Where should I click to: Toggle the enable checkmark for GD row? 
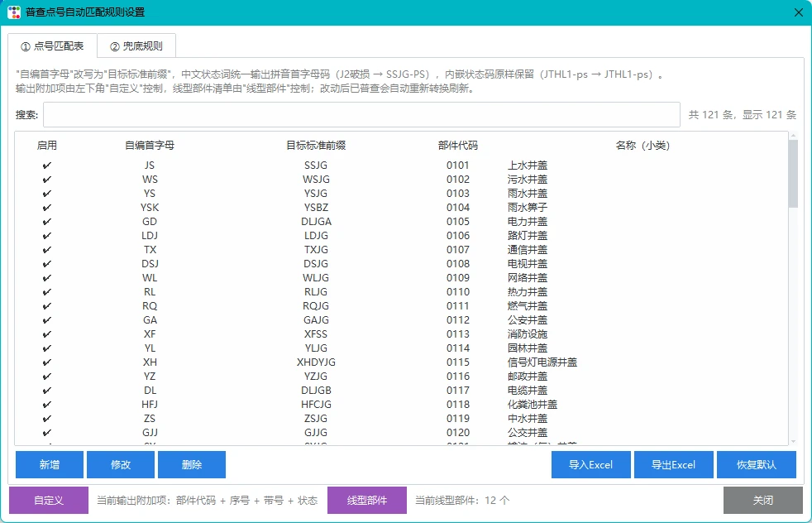click(46, 221)
